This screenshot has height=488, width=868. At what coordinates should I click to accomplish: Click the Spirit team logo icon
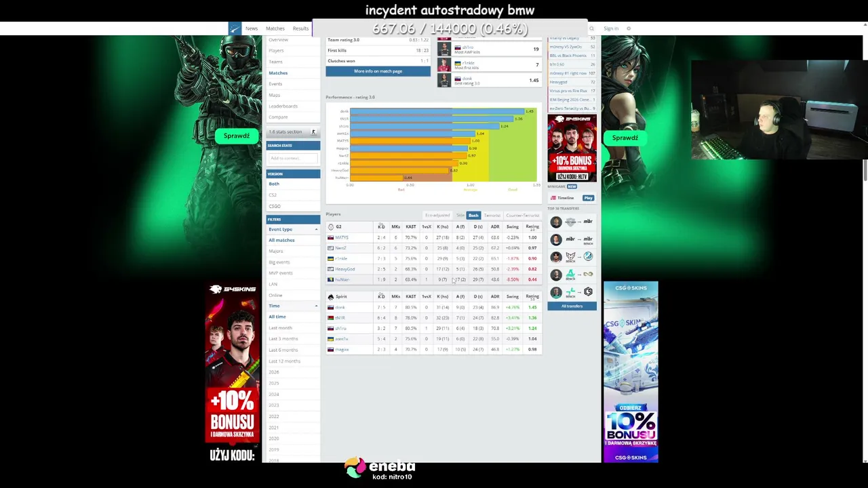click(x=330, y=296)
